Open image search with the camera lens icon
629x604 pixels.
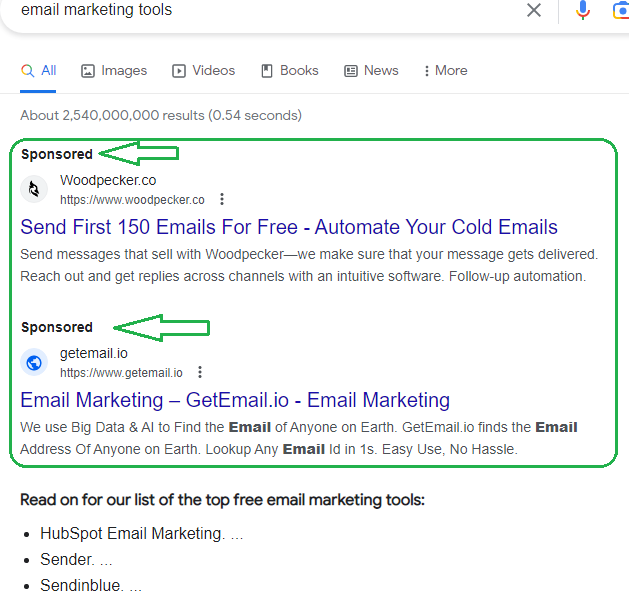(621, 10)
